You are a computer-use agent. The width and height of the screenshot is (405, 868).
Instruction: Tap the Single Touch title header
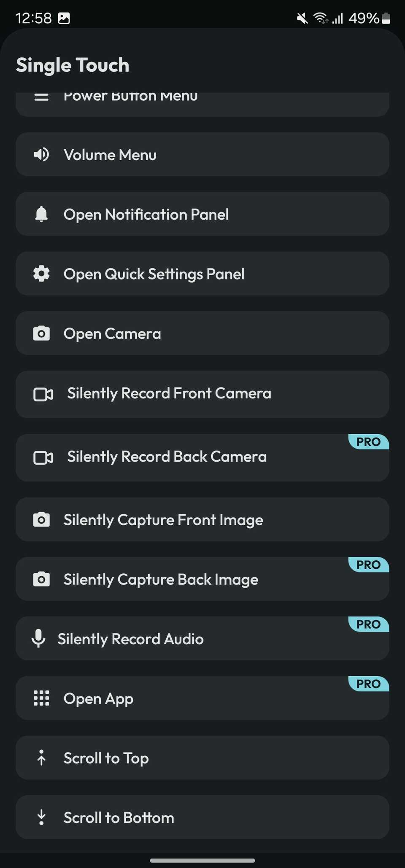(73, 65)
